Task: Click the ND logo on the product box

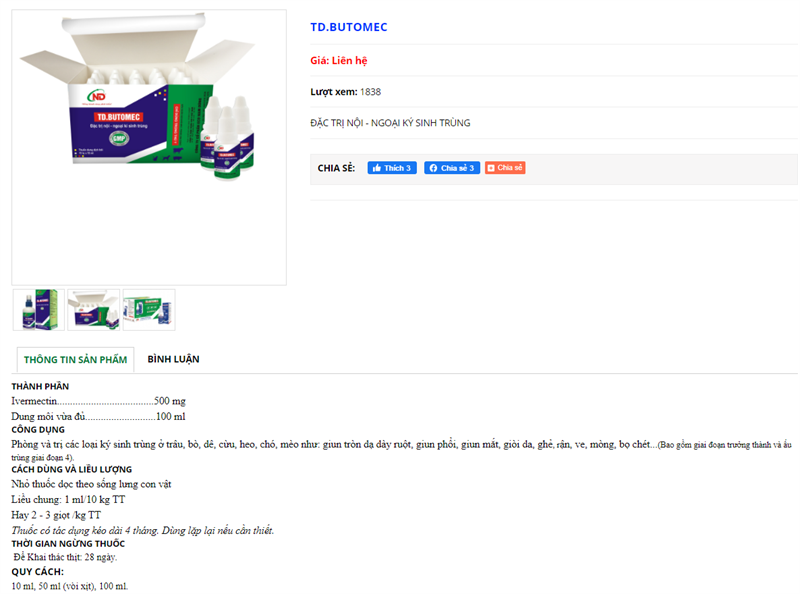Action: (x=96, y=95)
